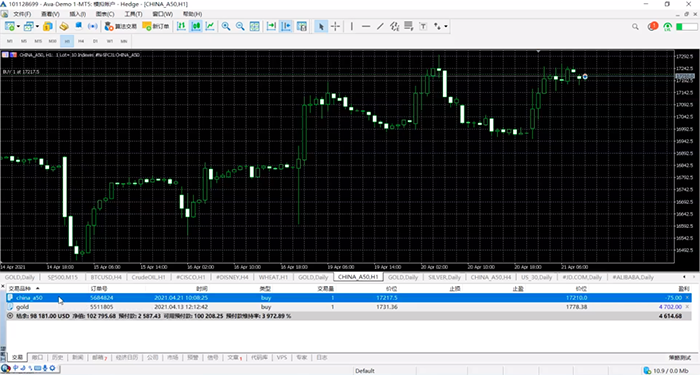
Task: Select the crosshair cursor tool
Action: point(335,26)
